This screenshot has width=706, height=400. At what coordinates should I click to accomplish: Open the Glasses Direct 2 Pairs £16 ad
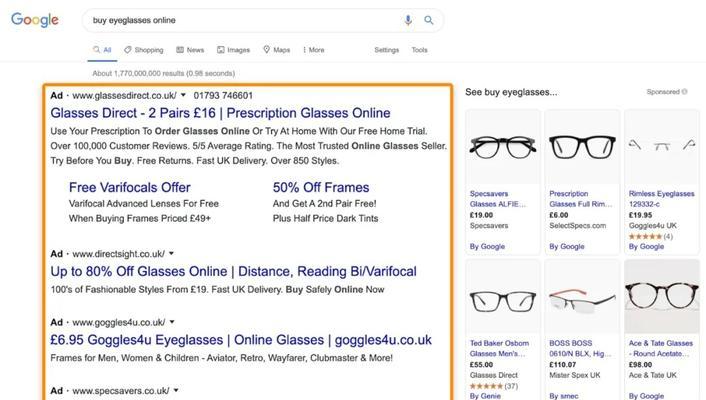click(x=220, y=113)
